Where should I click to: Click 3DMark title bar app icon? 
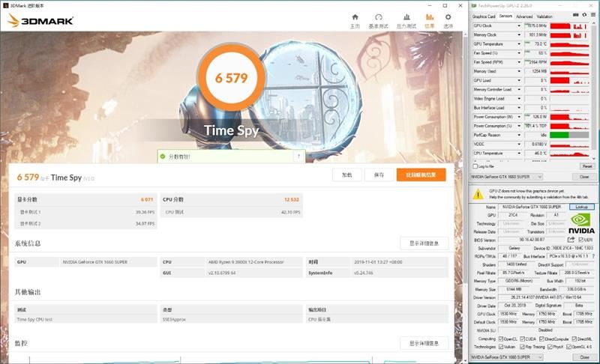click(x=5, y=6)
